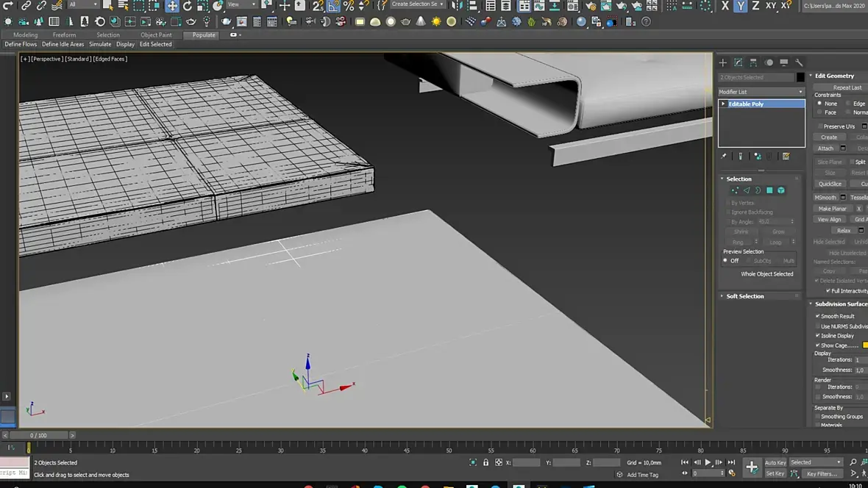868x488 pixels.
Task: Switch to the Modeling ribbon tab
Action: tap(25, 35)
